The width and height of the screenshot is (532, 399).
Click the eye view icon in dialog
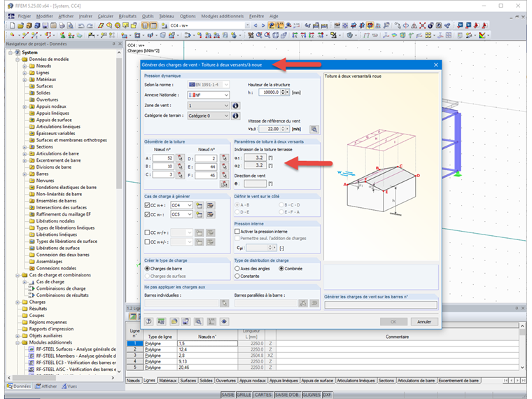pyautogui.click(x=224, y=321)
